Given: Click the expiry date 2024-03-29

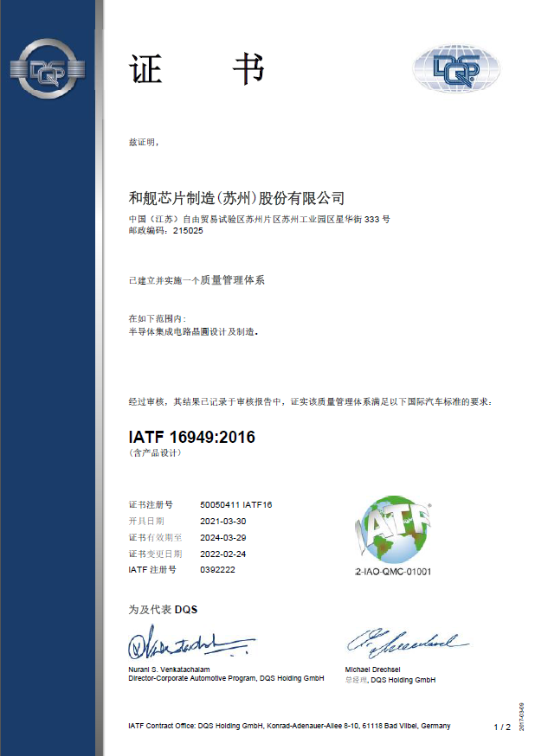Looking at the screenshot, I should click(222, 537).
